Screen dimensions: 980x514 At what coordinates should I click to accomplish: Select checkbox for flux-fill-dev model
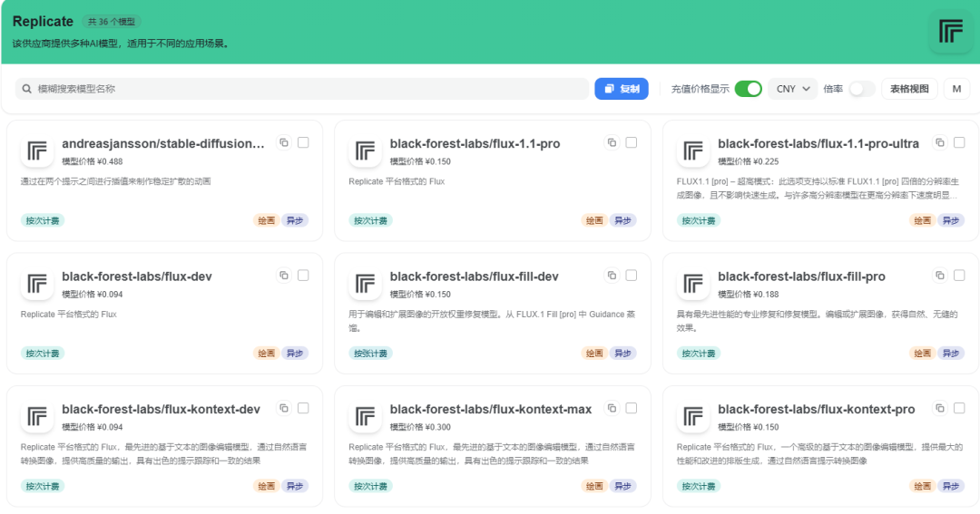coord(632,276)
